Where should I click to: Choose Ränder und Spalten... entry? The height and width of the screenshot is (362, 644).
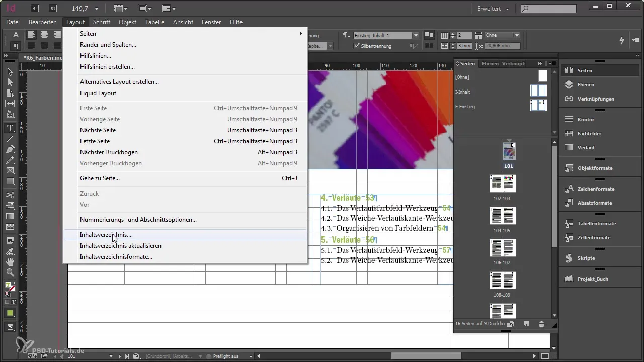pos(185,45)
